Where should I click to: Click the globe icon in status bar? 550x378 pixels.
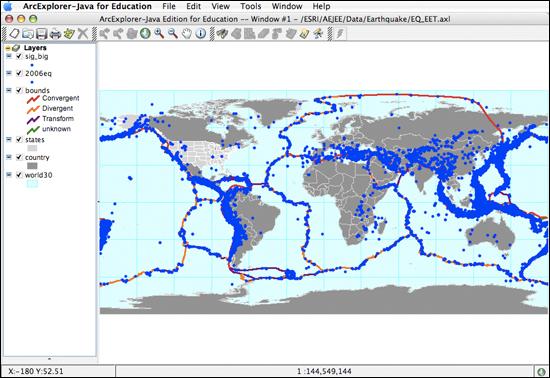[541, 371]
